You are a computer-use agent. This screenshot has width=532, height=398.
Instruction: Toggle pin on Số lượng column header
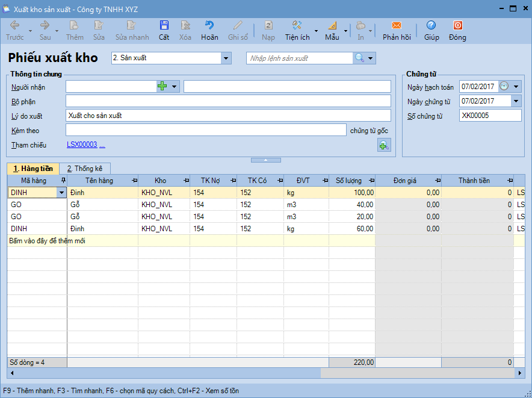coord(370,181)
